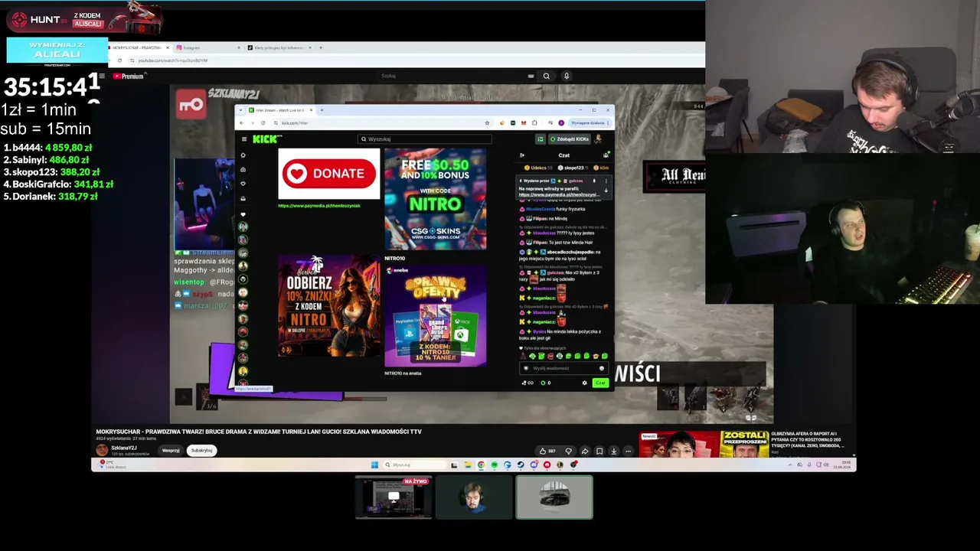This screenshot has height=551, width=980.
Task: Open a new tab in Kick browser window
Action: point(322,110)
